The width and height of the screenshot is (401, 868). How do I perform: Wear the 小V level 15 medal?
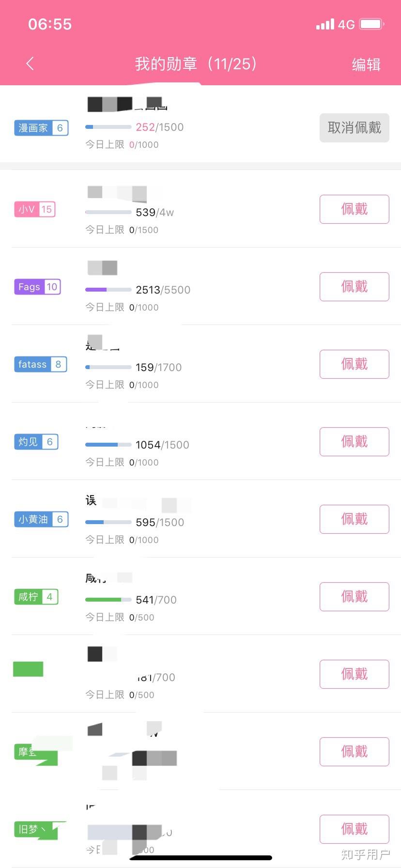coord(354,209)
